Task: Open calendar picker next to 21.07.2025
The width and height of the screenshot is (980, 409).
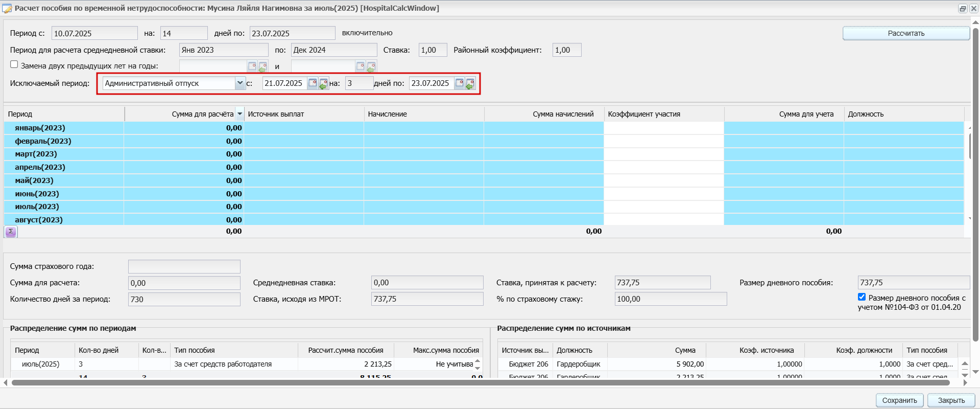Action: (x=313, y=83)
